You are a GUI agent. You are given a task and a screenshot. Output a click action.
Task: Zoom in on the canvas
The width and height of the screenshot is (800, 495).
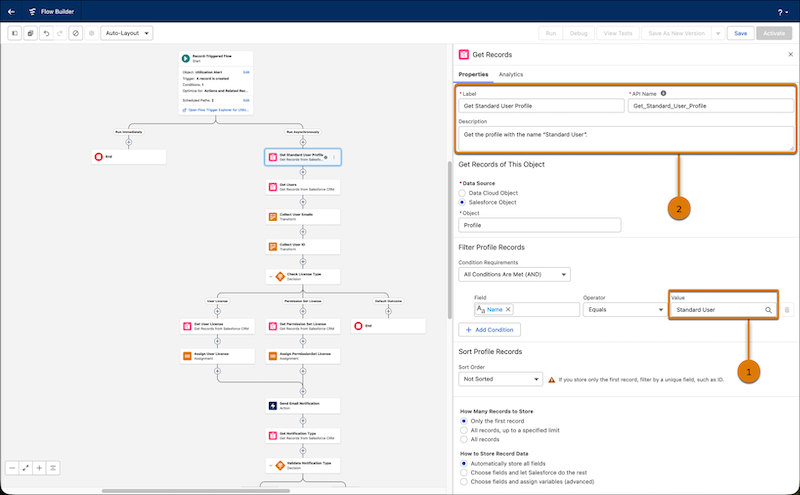[x=39, y=468]
